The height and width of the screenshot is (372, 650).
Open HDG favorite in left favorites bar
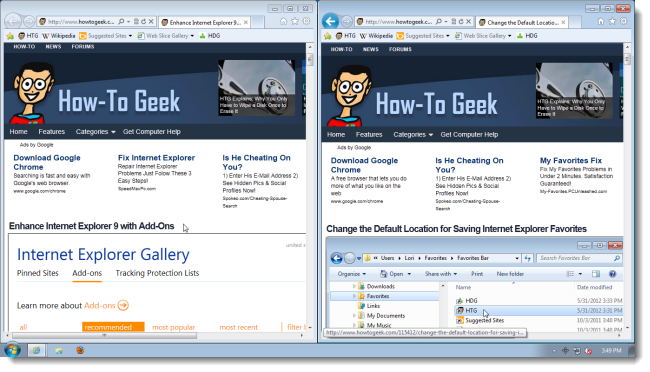point(210,36)
